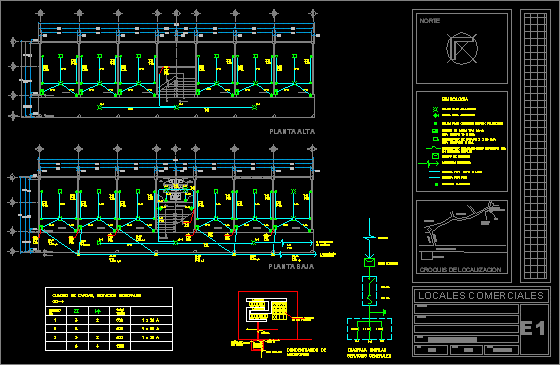Click the first green symbol in Simbologia legend
This screenshot has width=560, height=365.
point(435,109)
